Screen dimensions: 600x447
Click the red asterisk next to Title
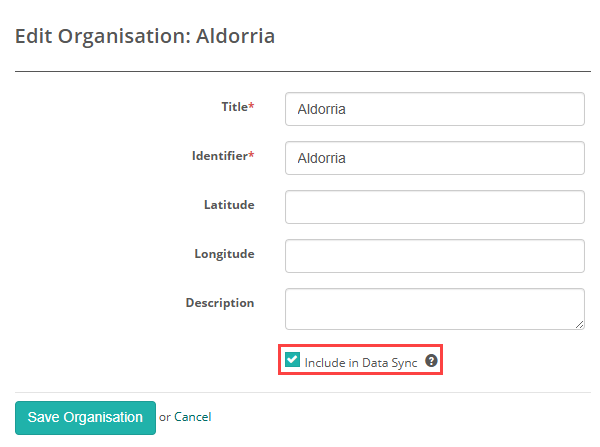click(251, 106)
